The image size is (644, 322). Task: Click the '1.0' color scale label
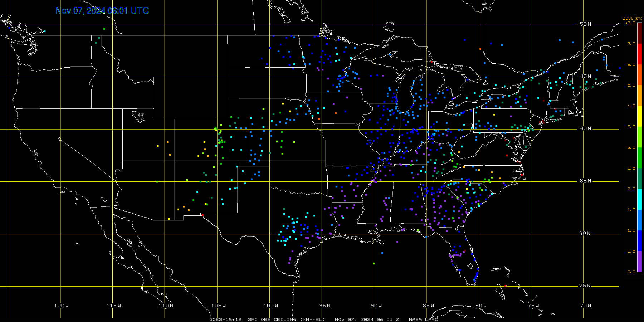coord(631,230)
